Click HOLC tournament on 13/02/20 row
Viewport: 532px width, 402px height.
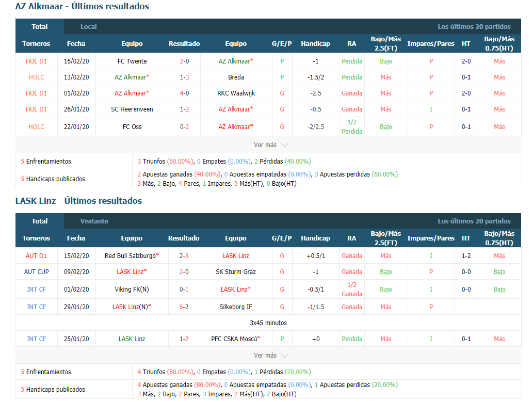[x=36, y=77]
